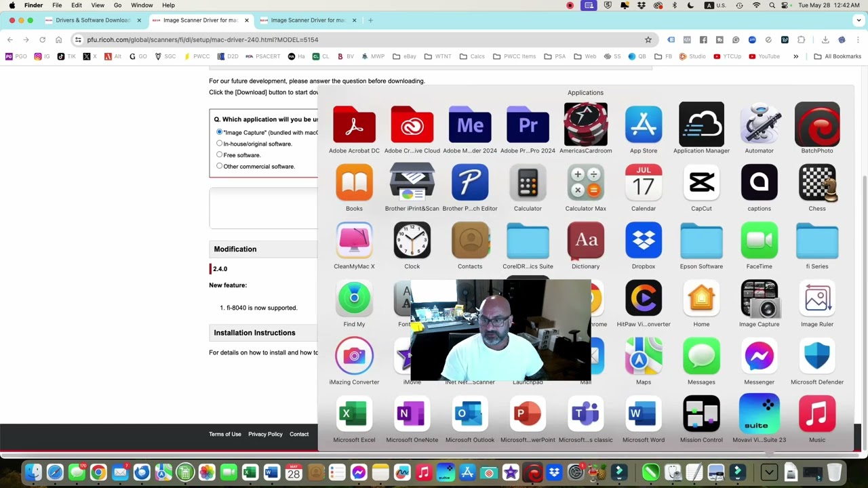Open All Bookmarks folder
Screen dimensions: 868x488
[x=837, y=56]
